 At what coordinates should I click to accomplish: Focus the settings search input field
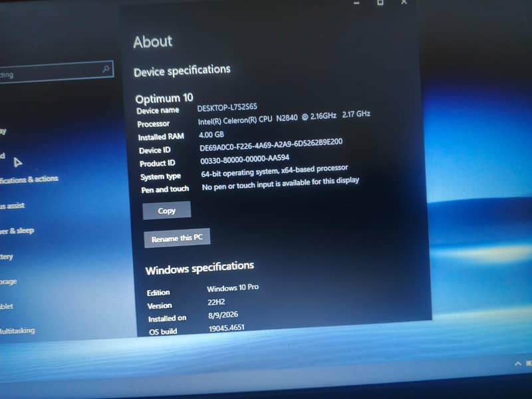pos(57,72)
